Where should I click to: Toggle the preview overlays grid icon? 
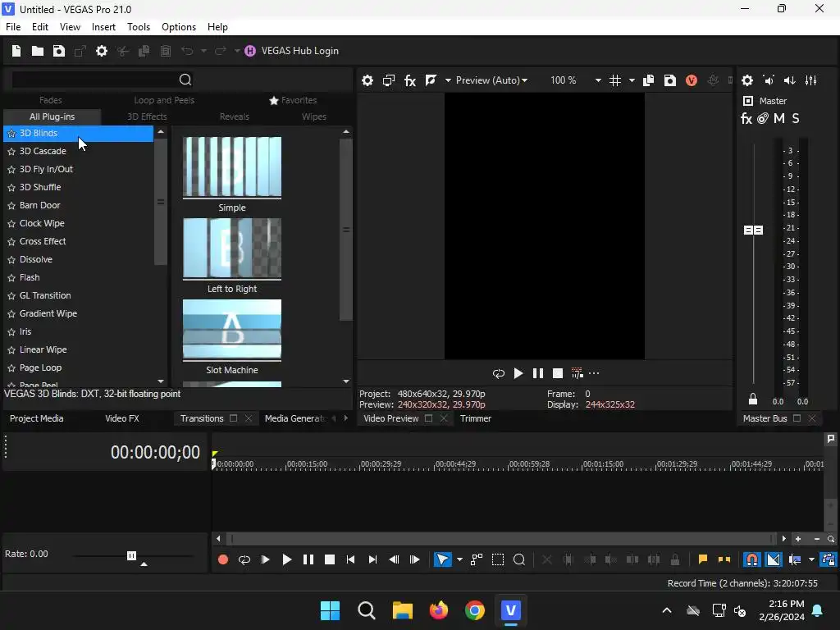pos(615,80)
